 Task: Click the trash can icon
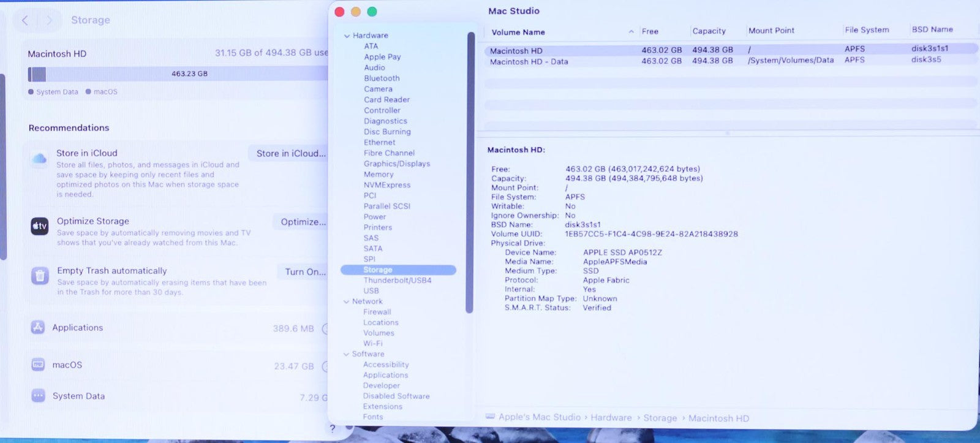[40, 276]
